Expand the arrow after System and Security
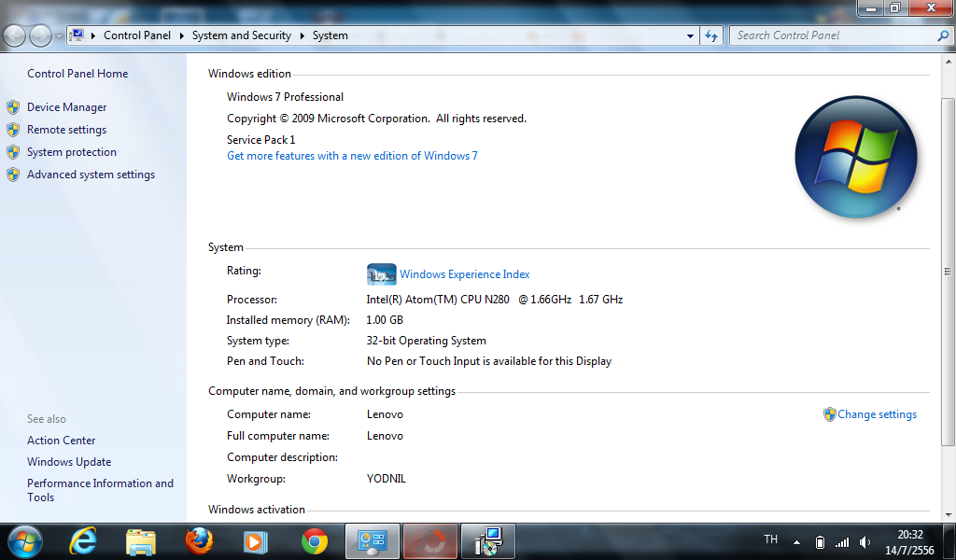Image resolution: width=956 pixels, height=560 pixels. pyautogui.click(x=302, y=36)
